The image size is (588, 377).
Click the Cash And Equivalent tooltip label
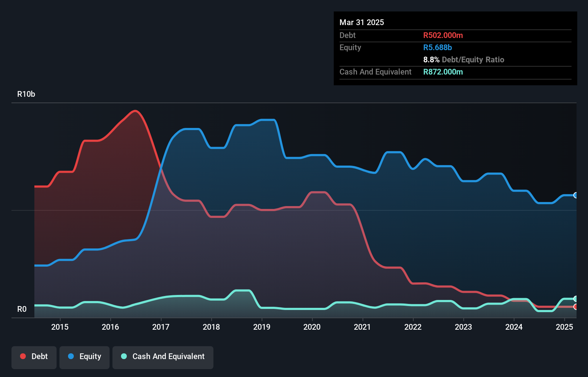[375, 72]
